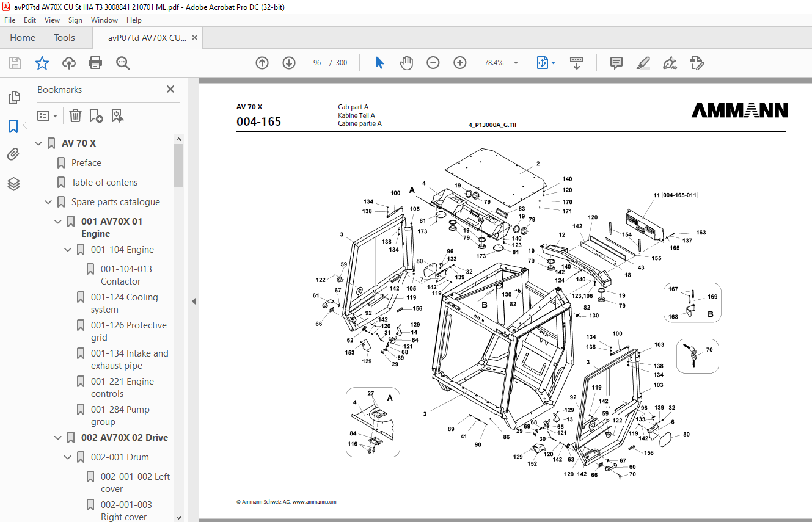This screenshot has height=522, width=812.
Task: Go to previous page arrow
Action: click(x=262, y=63)
